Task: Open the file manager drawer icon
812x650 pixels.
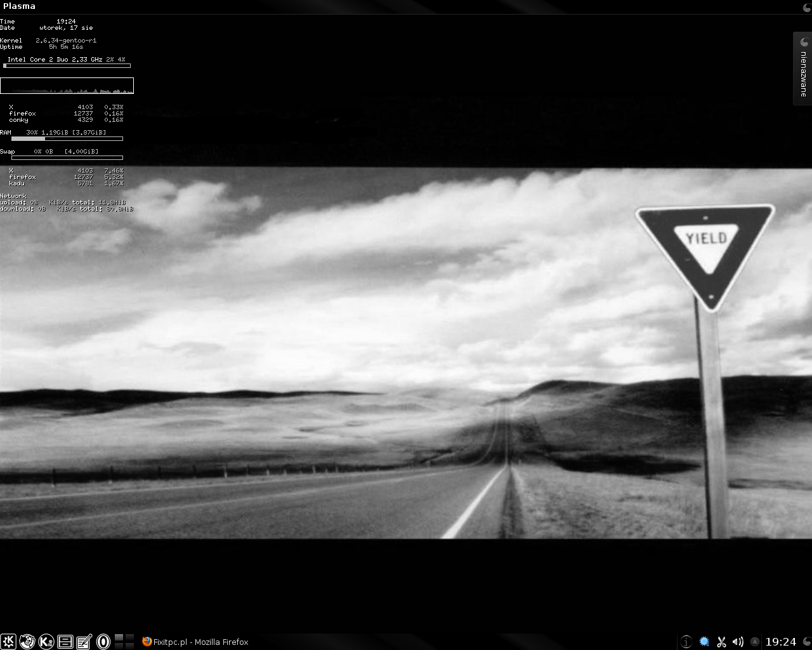Action: (65, 641)
